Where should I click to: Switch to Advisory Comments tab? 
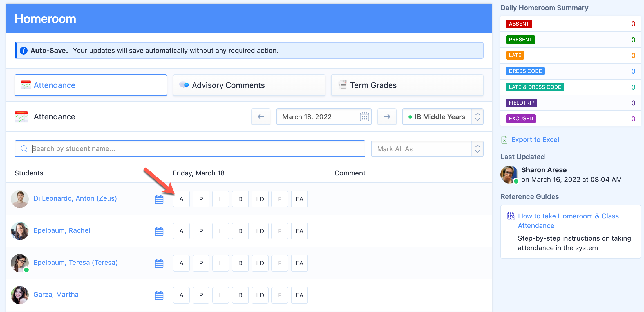pyautogui.click(x=249, y=85)
